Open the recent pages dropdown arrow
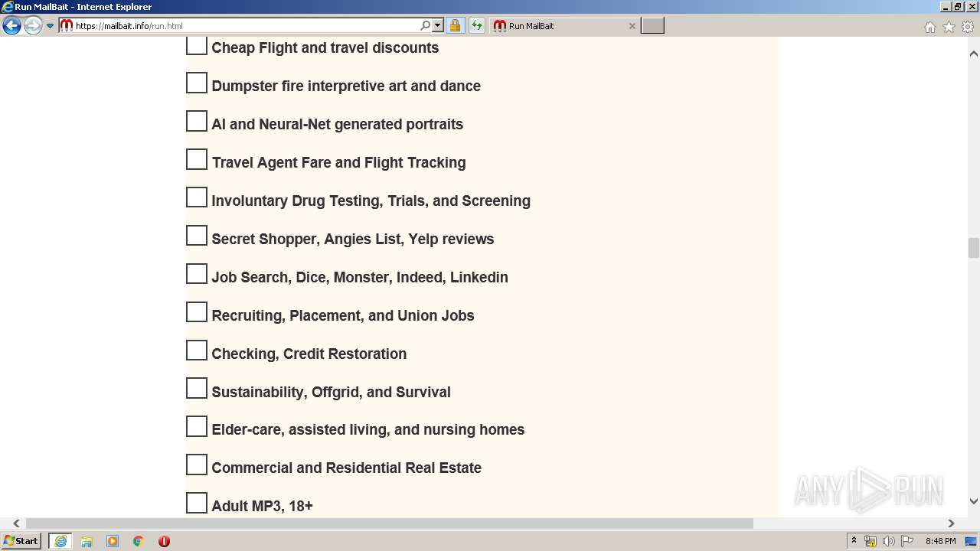980x551 pixels. (x=51, y=26)
